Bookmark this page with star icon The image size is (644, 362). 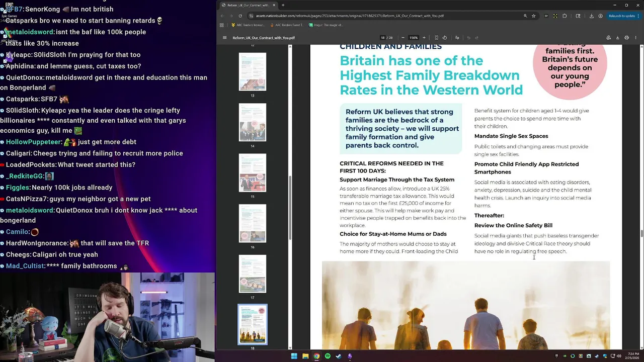535,16
